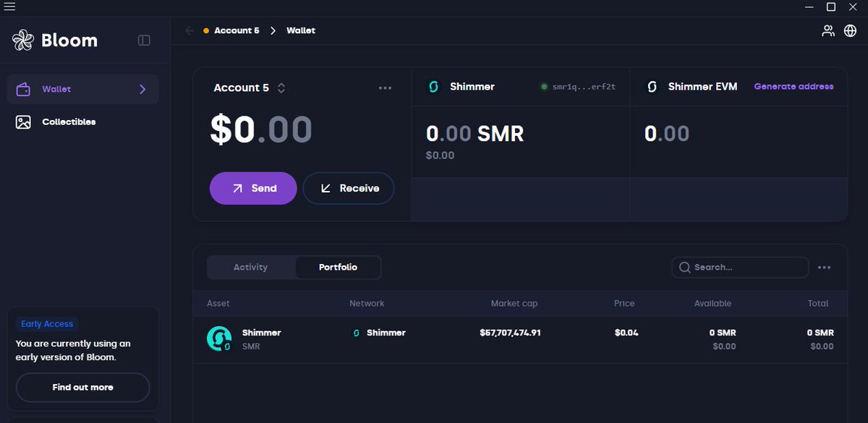Click the back arrow in the breadcrumb

pyautogui.click(x=190, y=30)
